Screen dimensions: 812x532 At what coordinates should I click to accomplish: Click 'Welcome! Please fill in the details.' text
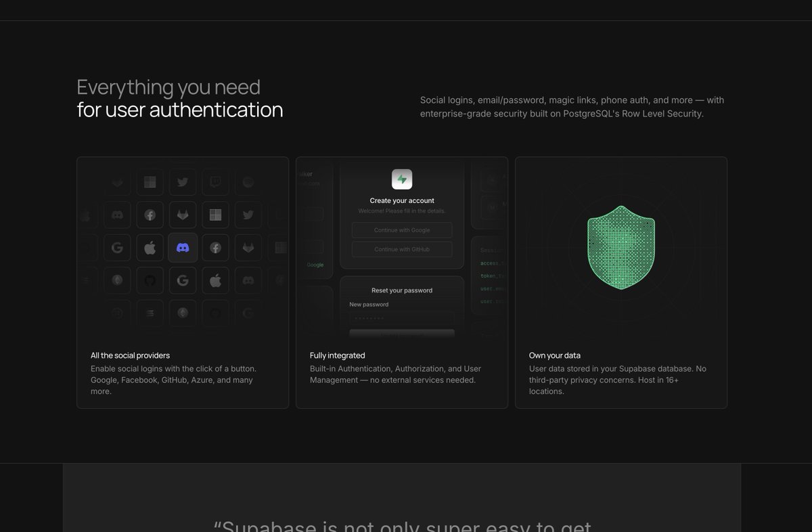(402, 211)
